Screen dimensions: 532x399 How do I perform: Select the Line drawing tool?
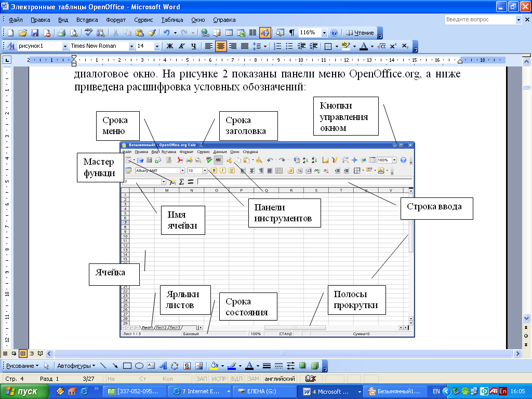(x=103, y=366)
